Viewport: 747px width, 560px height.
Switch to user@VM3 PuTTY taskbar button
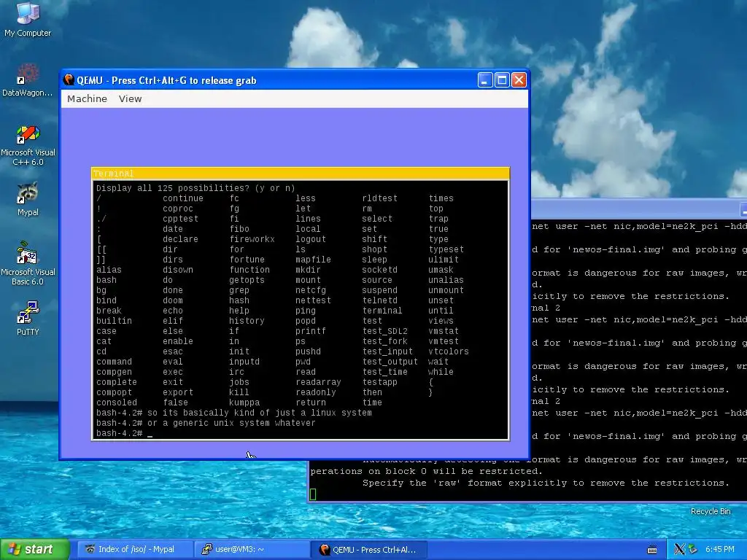[251, 550]
